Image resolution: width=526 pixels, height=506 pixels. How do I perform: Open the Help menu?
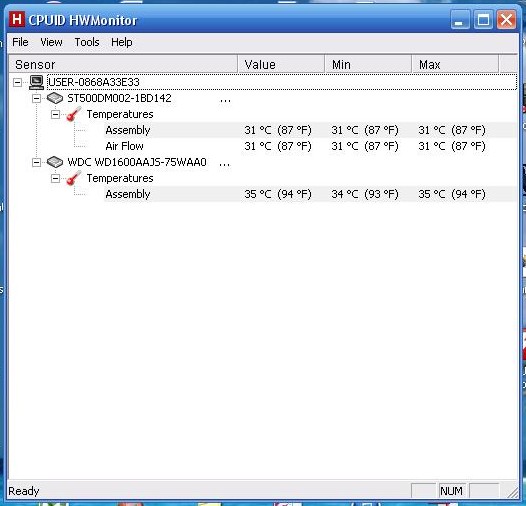[122, 42]
